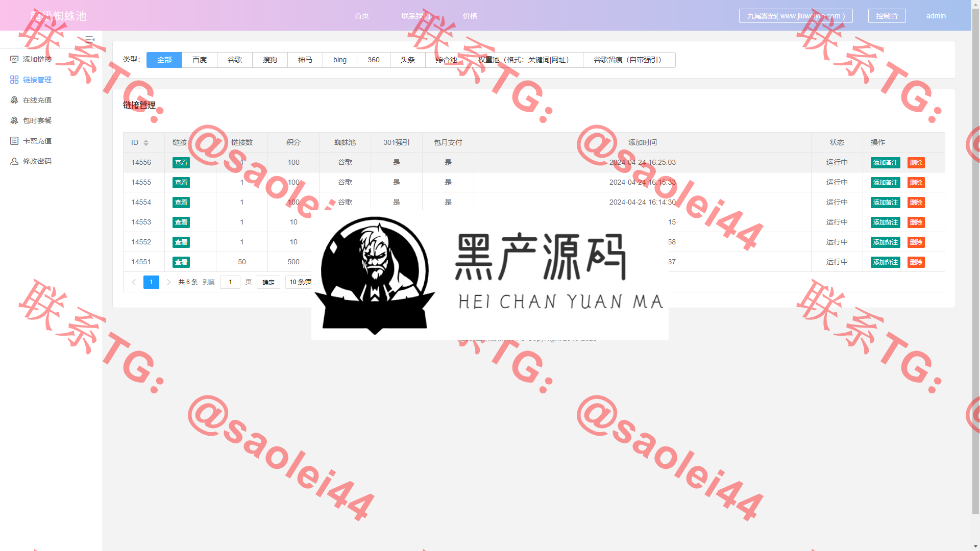
Task: Select the 全部 type filter
Action: point(164,60)
